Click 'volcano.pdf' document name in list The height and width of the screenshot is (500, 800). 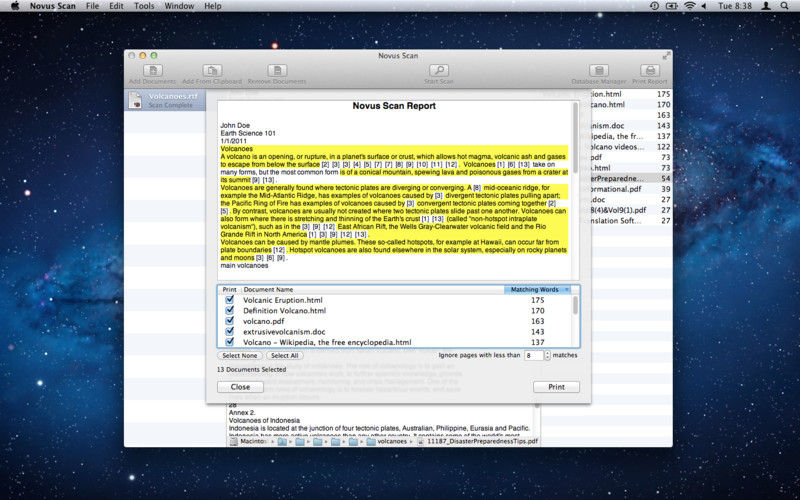pos(263,321)
